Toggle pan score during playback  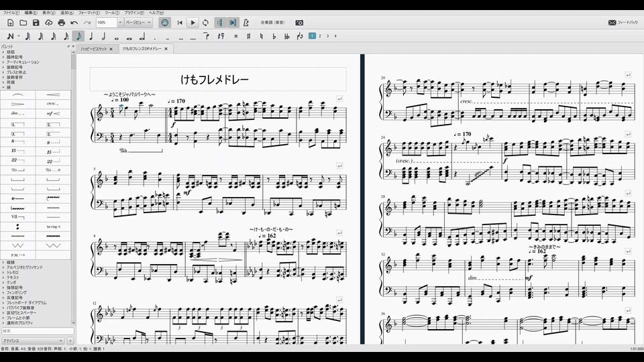[233, 23]
